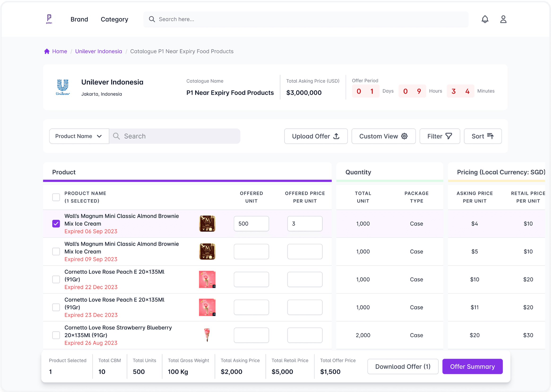Click the $3,000,000 total asking price
Image resolution: width=551 pixels, height=392 pixels.
click(x=304, y=93)
